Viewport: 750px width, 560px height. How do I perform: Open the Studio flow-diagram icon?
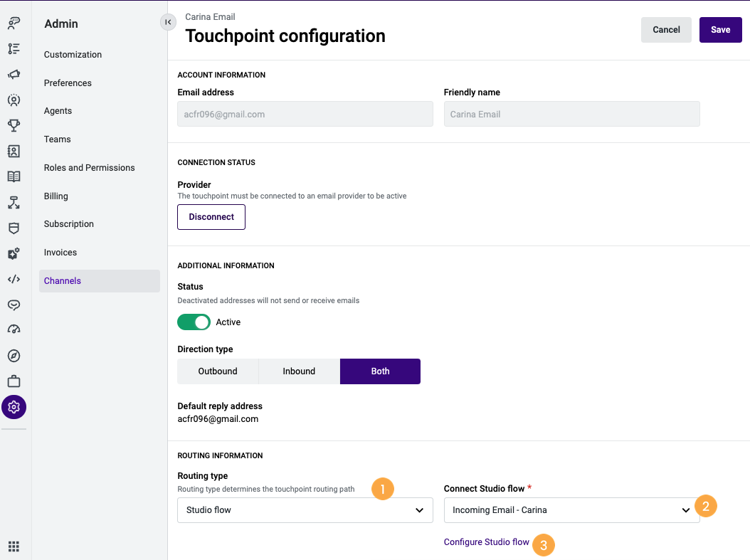(14, 202)
